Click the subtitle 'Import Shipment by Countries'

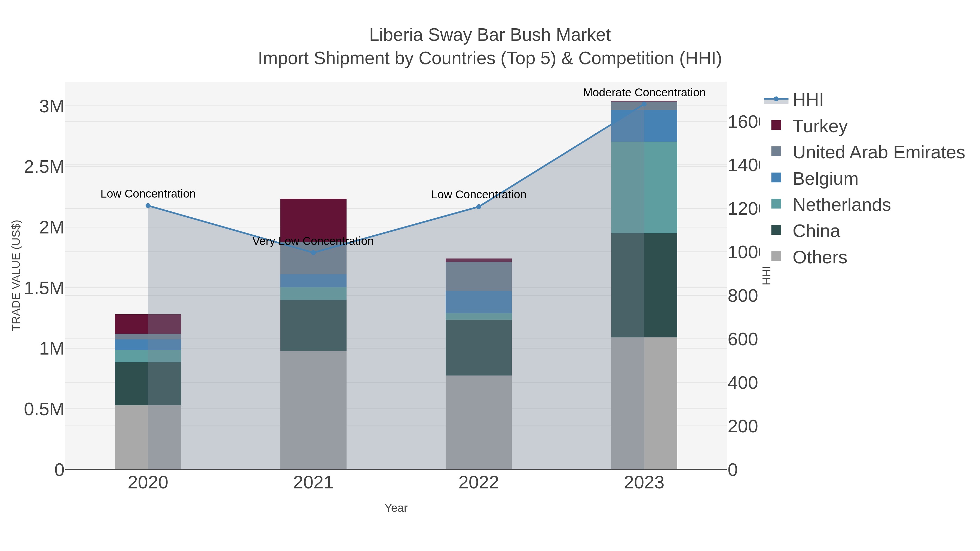[376, 59]
